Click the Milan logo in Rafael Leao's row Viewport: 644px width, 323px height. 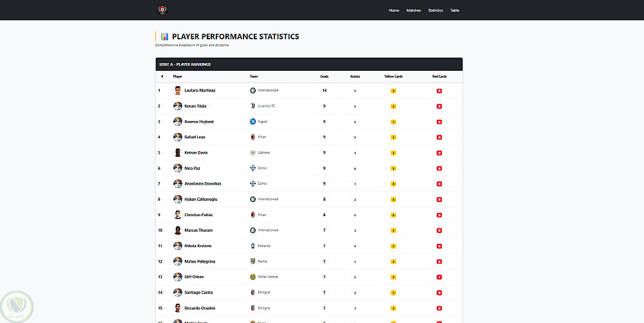pos(252,137)
